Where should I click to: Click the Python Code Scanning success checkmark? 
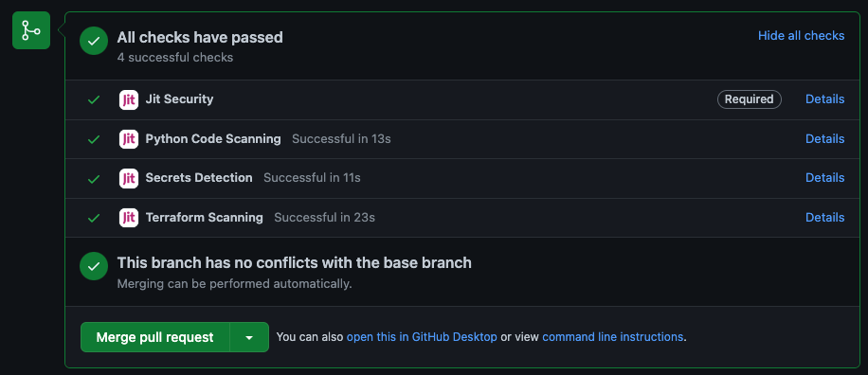point(94,139)
